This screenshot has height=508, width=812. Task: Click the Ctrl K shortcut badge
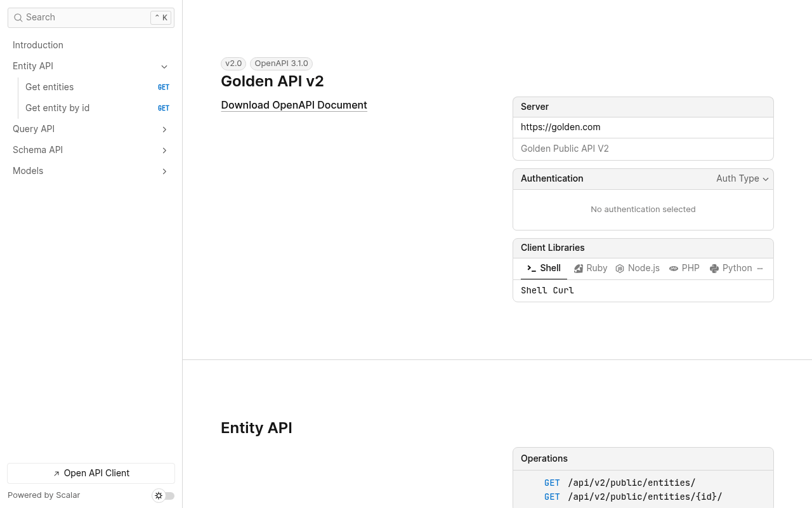(161, 18)
